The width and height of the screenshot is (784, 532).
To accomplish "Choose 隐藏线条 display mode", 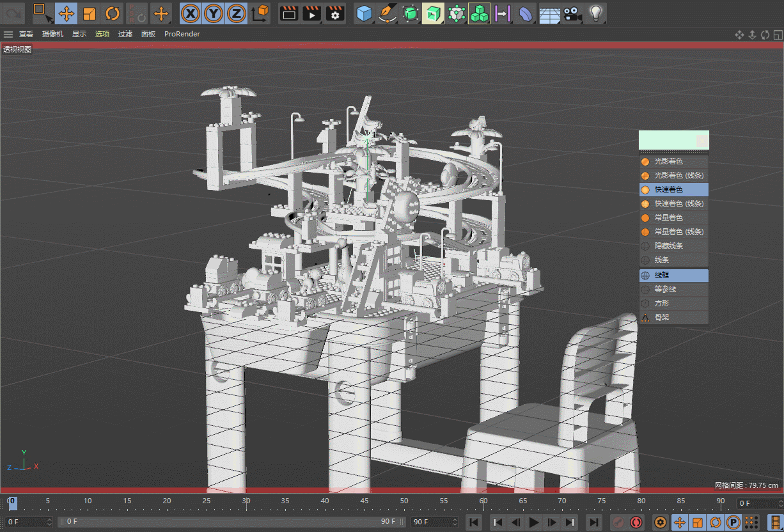I will click(674, 246).
